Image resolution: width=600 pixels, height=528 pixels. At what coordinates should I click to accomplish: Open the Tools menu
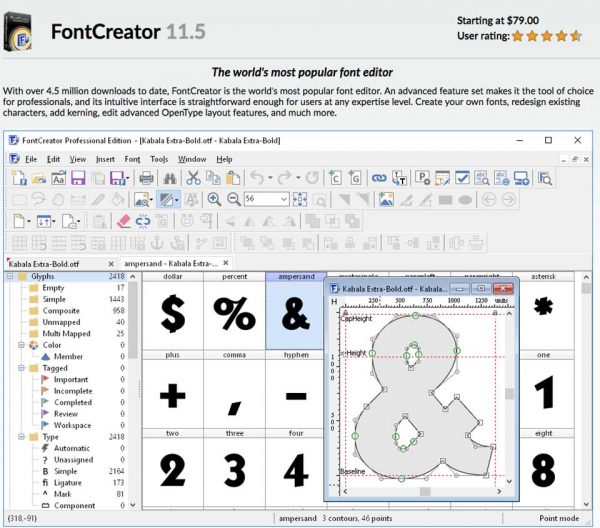pos(159,159)
